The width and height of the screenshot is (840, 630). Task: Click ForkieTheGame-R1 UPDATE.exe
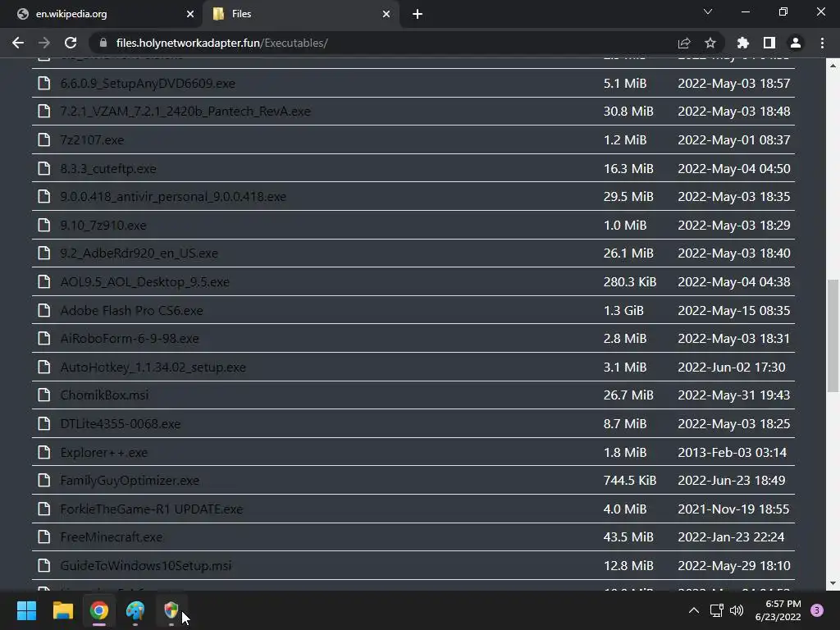click(x=151, y=509)
